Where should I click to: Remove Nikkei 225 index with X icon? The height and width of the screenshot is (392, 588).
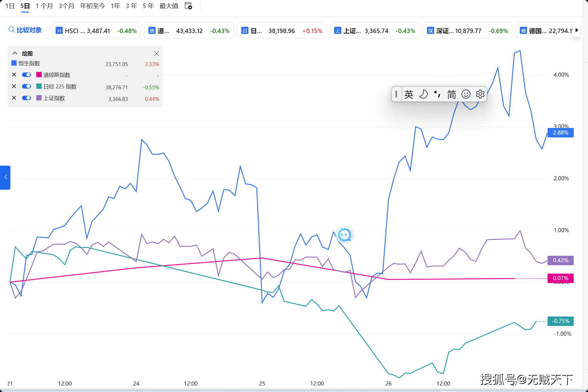click(14, 86)
